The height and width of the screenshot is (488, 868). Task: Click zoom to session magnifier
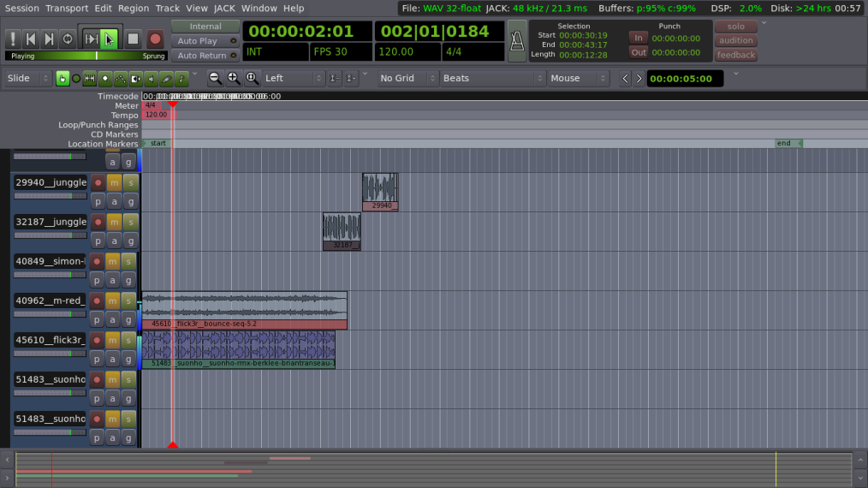pos(252,79)
